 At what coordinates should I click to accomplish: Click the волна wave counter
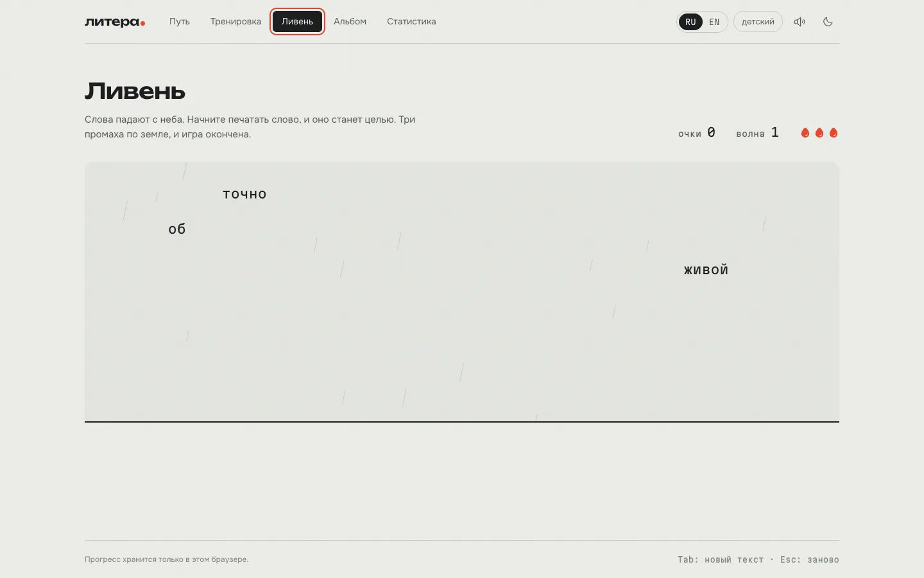click(757, 133)
